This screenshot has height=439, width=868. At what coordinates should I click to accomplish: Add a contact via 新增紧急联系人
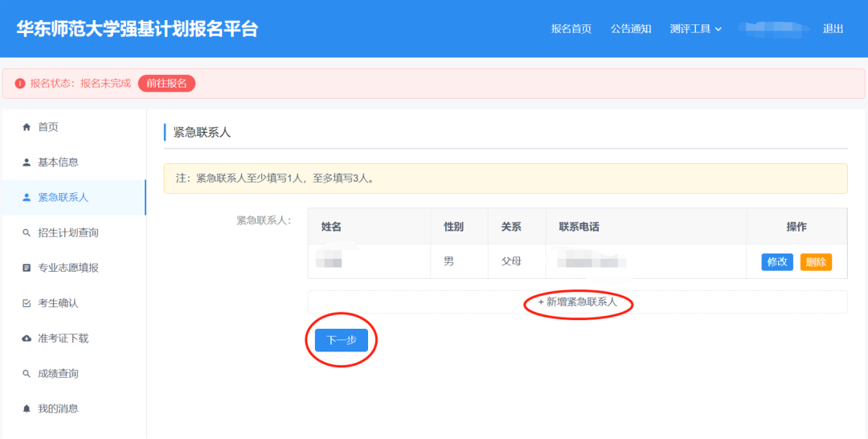(577, 302)
